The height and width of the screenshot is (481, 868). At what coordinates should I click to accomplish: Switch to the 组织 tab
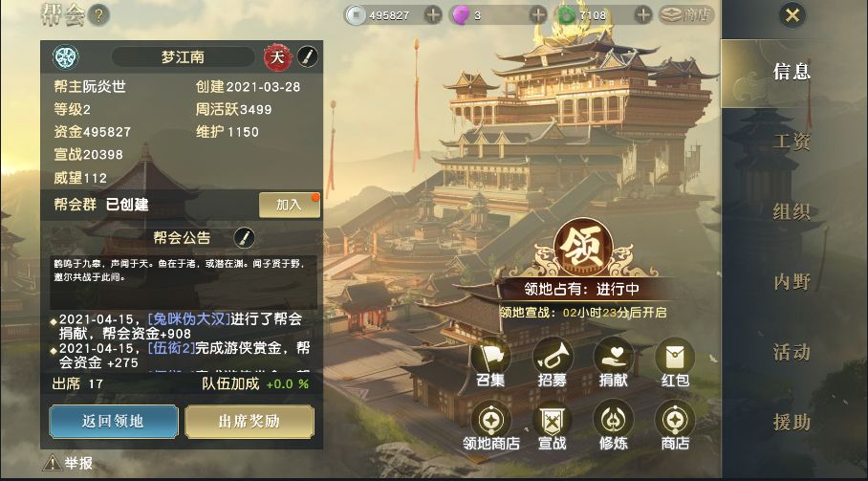coord(792,212)
